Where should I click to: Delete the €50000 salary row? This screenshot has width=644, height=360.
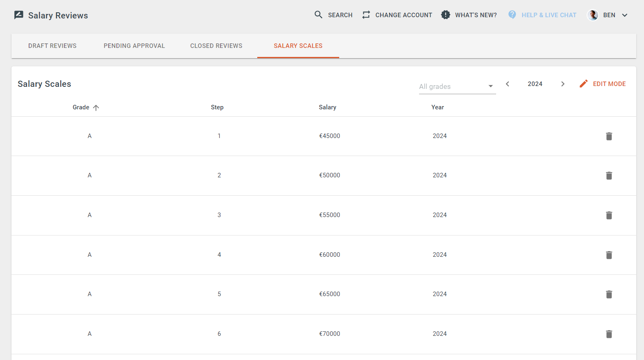(x=609, y=176)
